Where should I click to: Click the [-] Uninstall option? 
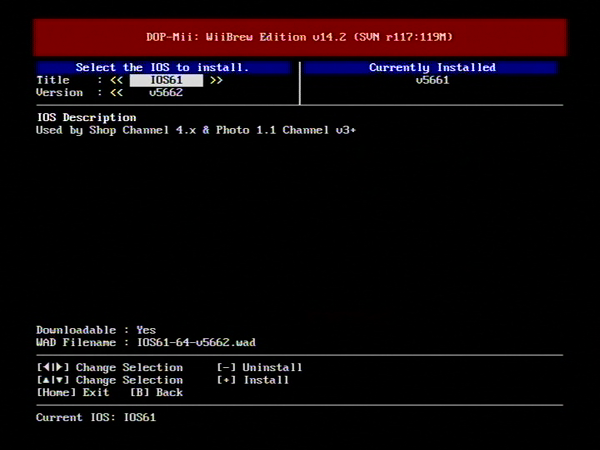point(259,368)
